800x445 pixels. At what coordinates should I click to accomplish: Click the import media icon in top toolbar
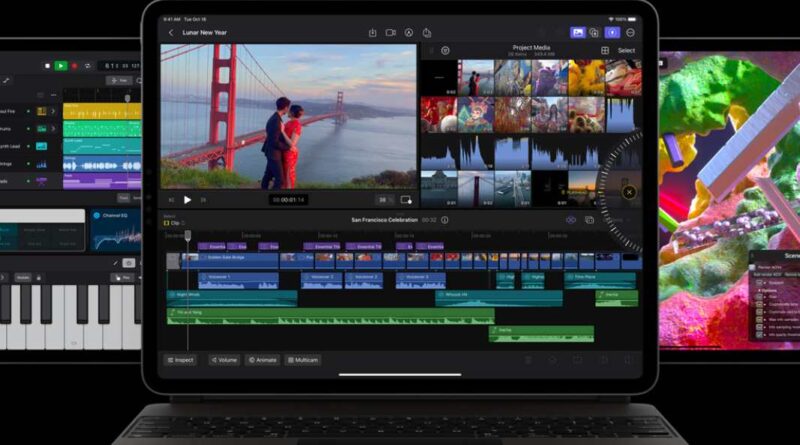[372, 33]
